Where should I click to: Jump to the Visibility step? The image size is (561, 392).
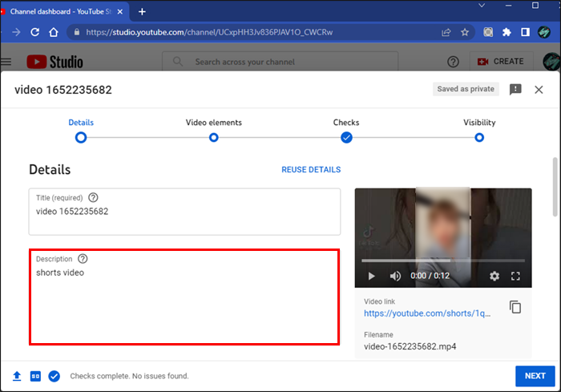pos(478,137)
